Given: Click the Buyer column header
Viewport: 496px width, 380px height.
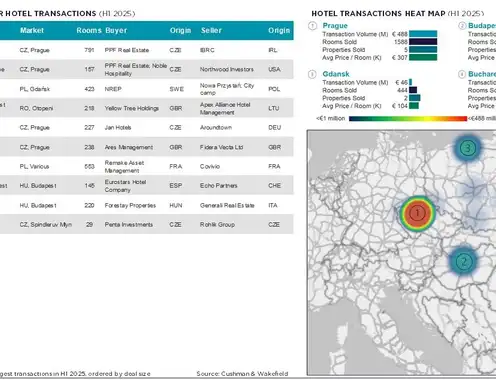Looking at the screenshot, I should [x=116, y=30].
